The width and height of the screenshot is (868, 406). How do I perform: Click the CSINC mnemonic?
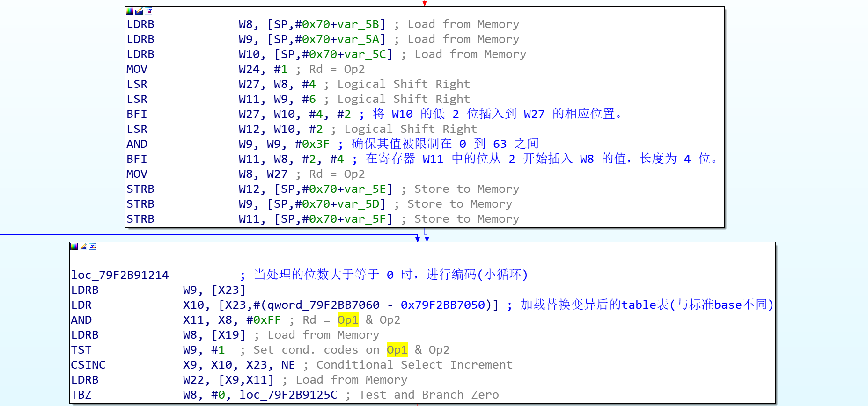tap(88, 365)
